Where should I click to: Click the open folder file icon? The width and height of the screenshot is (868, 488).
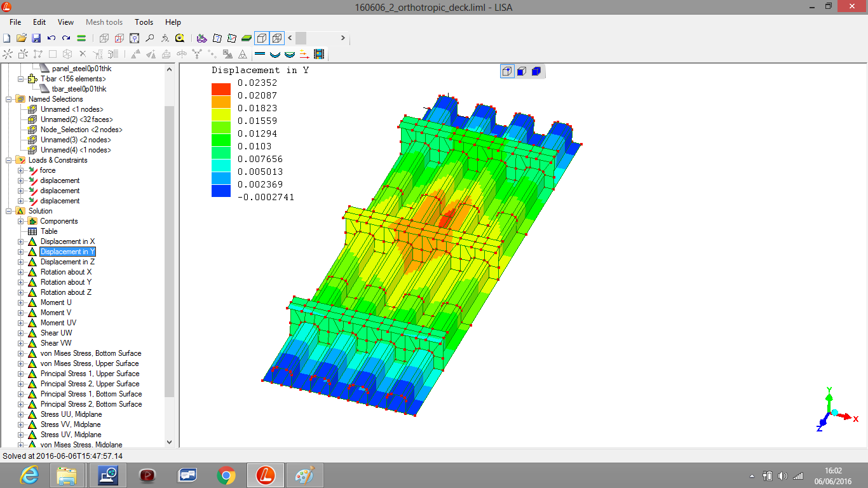[21, 38]
